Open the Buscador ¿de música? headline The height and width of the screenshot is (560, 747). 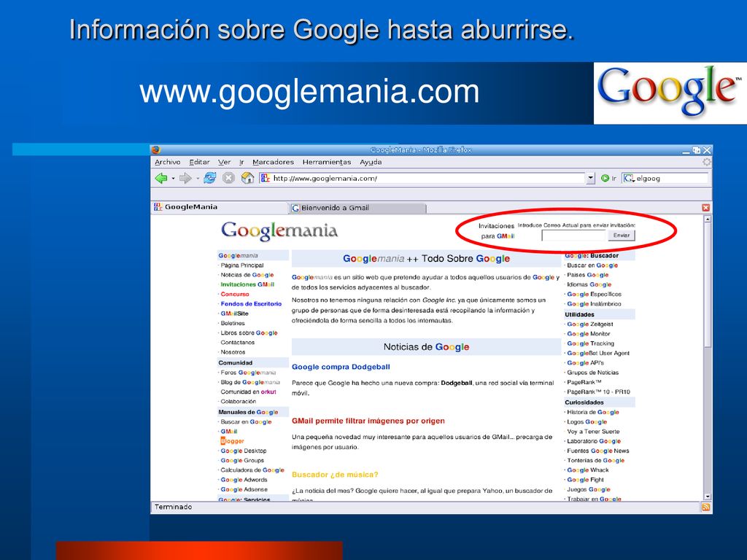335,475
